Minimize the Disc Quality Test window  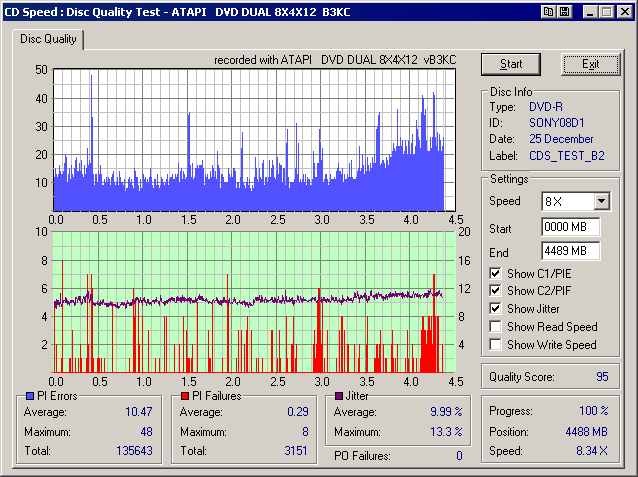pos(590,11)
